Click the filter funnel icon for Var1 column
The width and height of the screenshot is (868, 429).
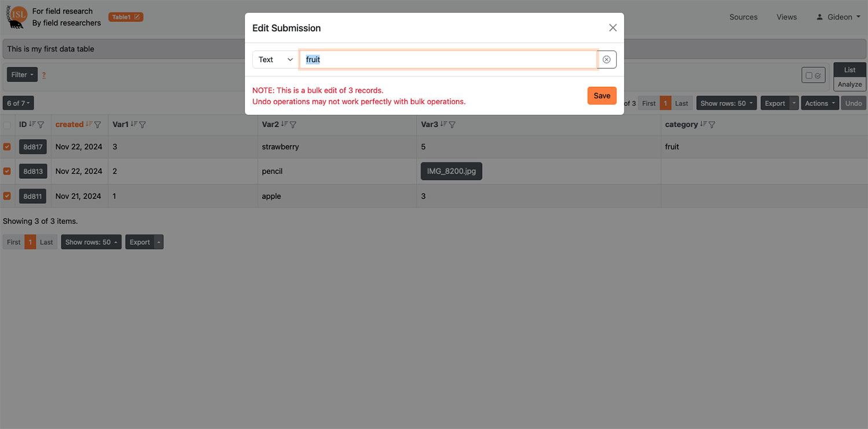[x=143, y=124]
